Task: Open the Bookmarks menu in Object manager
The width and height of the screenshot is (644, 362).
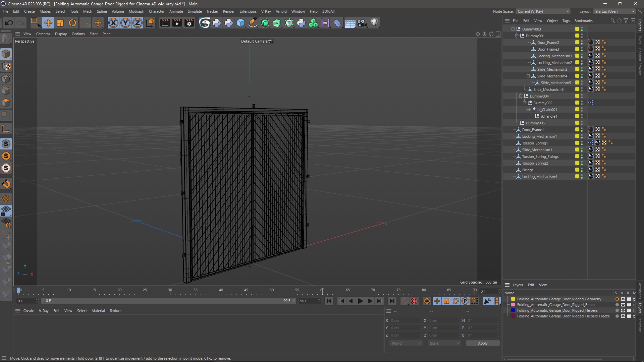Action: coord(583,21)
